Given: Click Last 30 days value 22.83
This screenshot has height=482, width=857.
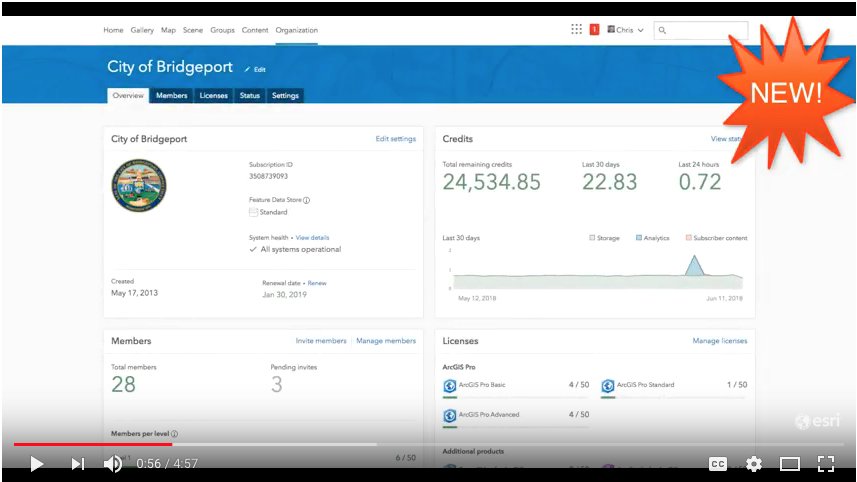Looking at the screenshot, I should coord(609,182).
